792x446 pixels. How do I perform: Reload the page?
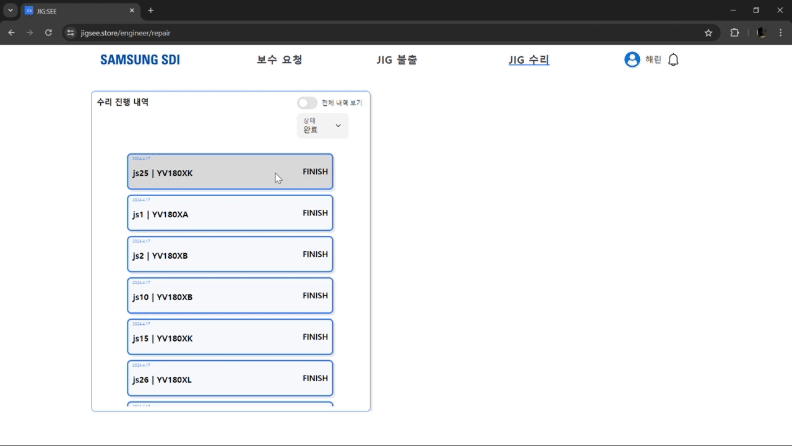coord(48,32)
